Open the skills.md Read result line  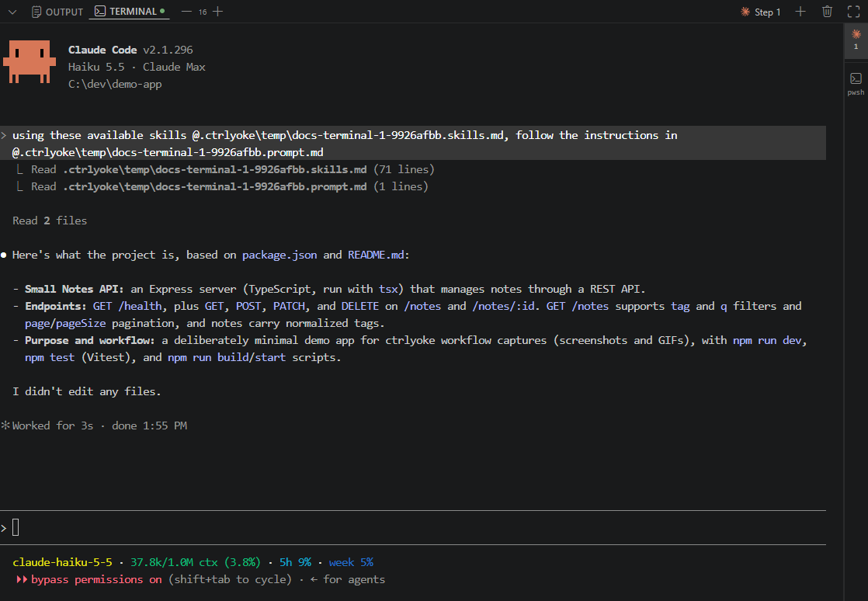click(225, 169)
